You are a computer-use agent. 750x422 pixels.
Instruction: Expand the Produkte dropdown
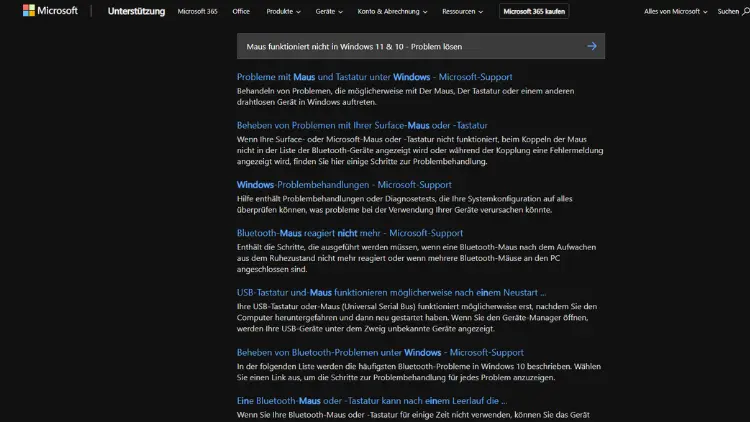[x=283, y=11]
